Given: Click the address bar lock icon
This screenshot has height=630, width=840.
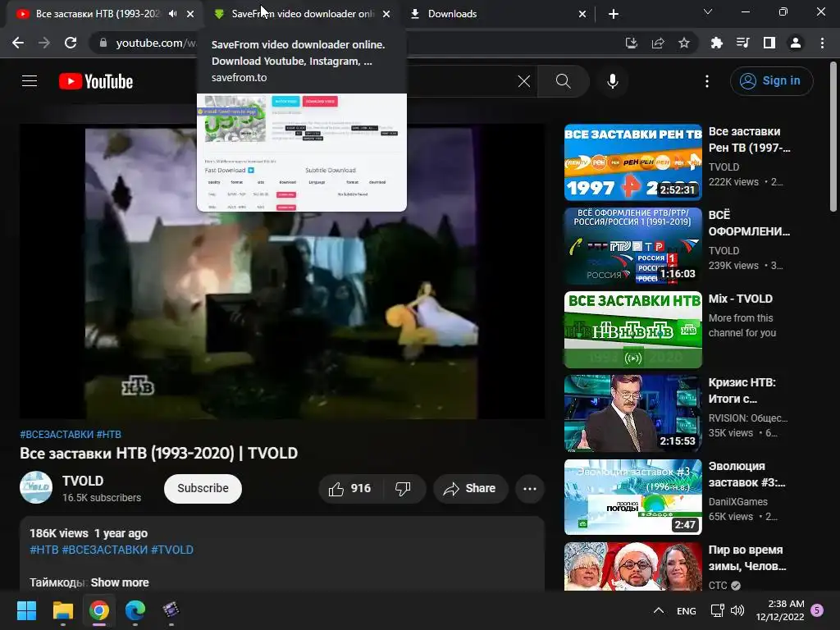Looking at the screenshot, I should pyautogui.click(x=103, y=43).
